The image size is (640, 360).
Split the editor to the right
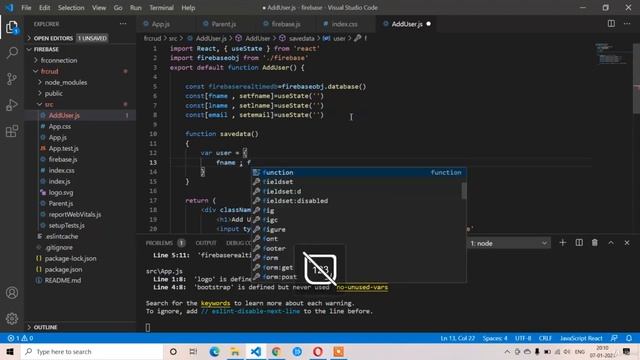pos(611,24)
